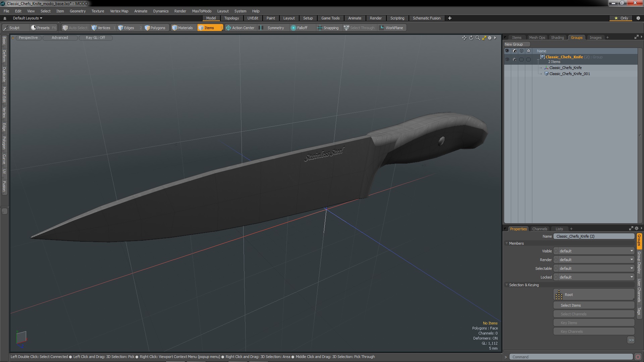Screen dimensions: 644x362
Task: Click the Name input field
Action: click(594, 236)
